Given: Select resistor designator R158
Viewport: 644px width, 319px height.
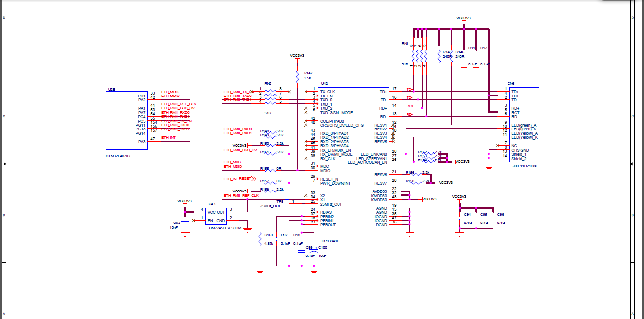Looking at the screenshot, I should [410, 181].
